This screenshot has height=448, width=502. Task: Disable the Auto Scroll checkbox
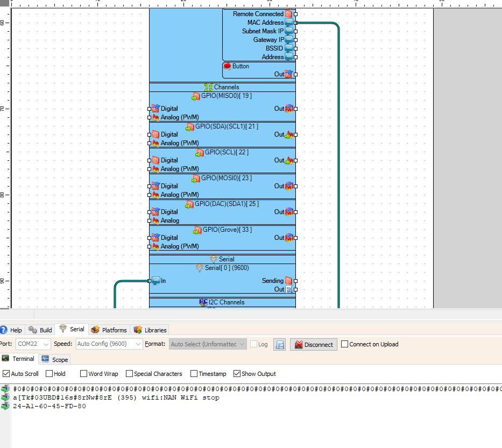point(6,373)
